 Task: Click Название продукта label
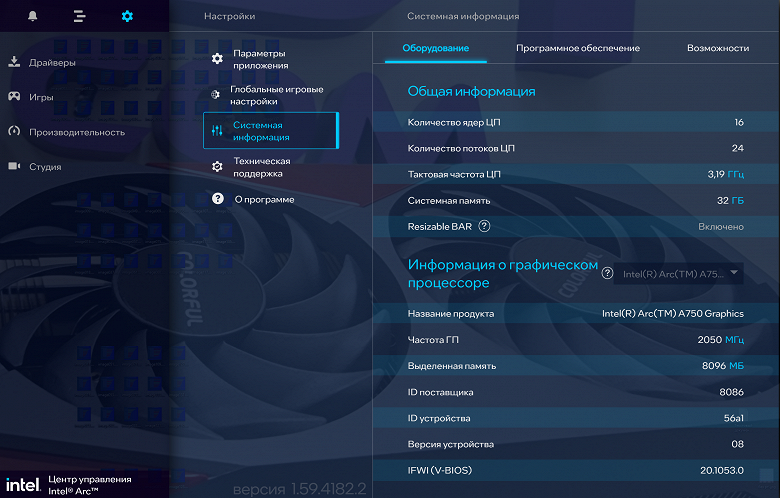click(x=451, y=313)
